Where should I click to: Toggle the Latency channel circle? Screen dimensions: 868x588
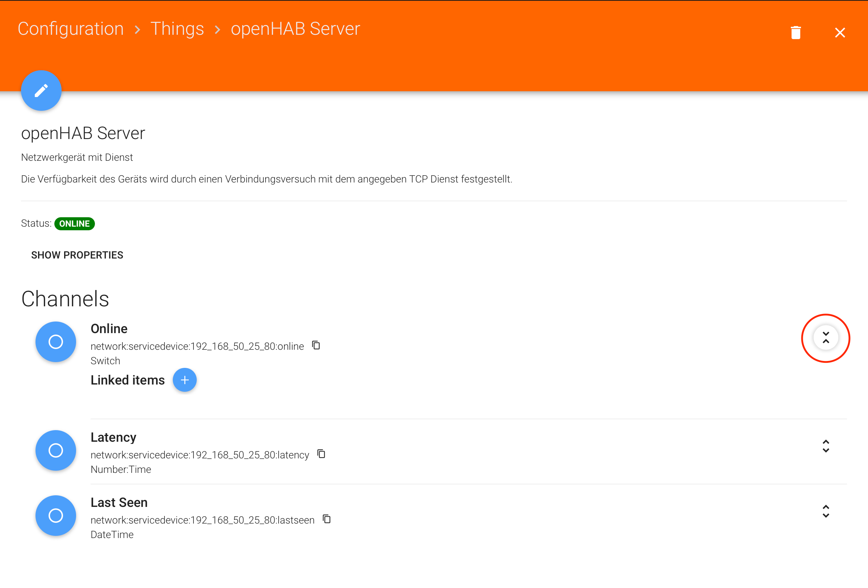(x=56, y=450)
